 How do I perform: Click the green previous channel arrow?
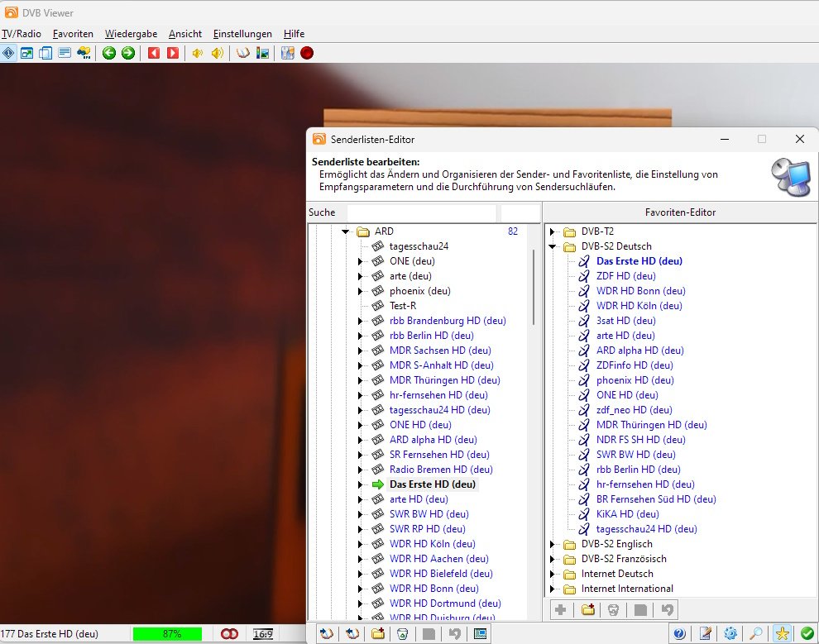[109, 53]
